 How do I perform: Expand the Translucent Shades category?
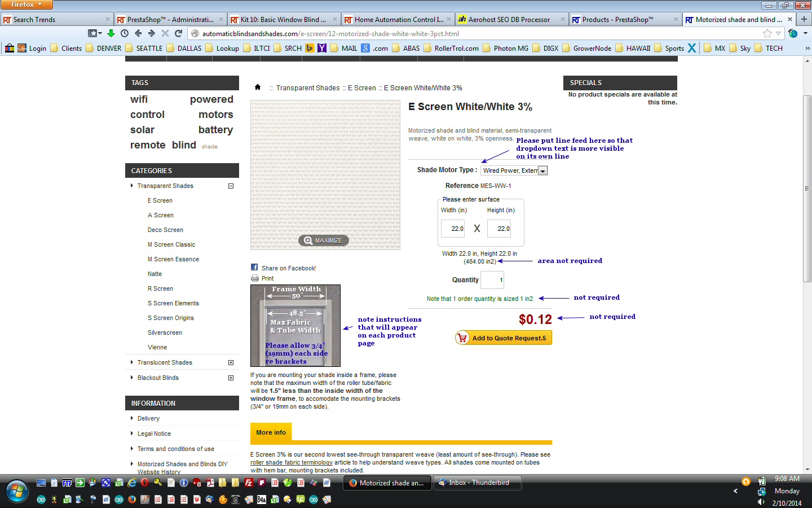tap(231, 362)
